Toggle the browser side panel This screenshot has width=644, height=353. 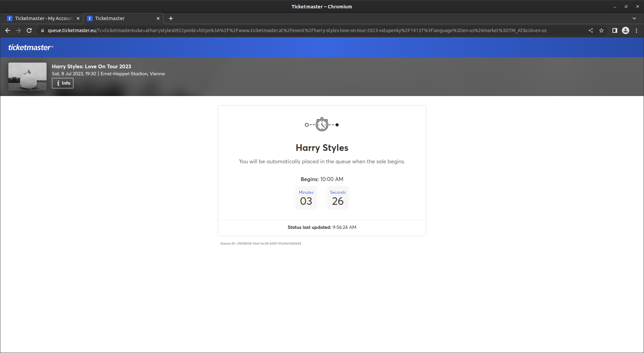(x=615, y=30)
